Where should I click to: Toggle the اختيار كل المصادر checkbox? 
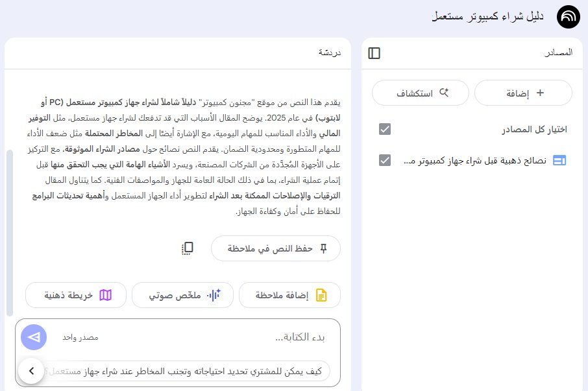tap(385, 128)
